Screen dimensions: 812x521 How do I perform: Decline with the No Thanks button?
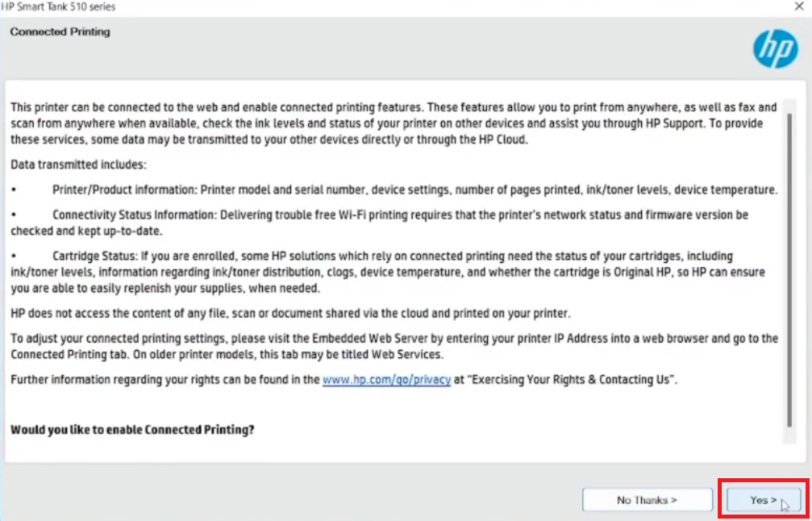pos(648,500)
